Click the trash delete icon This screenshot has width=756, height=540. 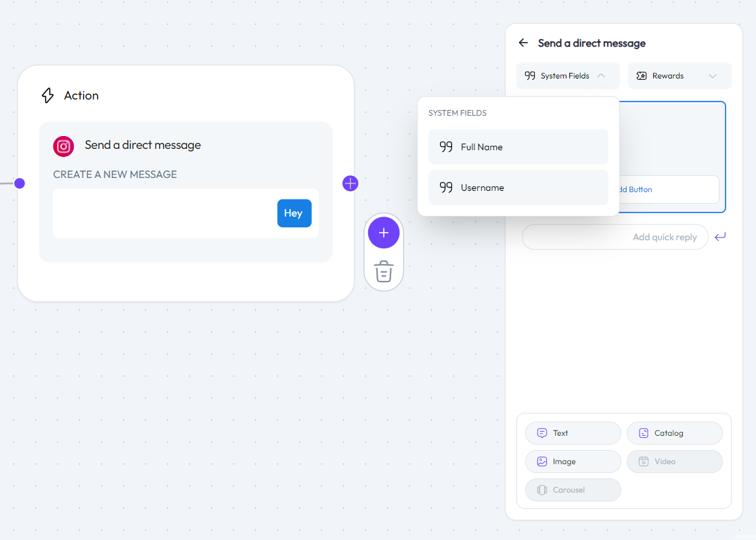[x=384, y=271]
